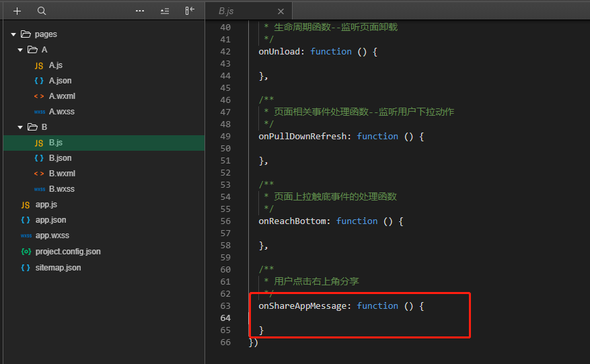
Task: Click the braces icon beside app.json
Action: [x=25, y=220]
